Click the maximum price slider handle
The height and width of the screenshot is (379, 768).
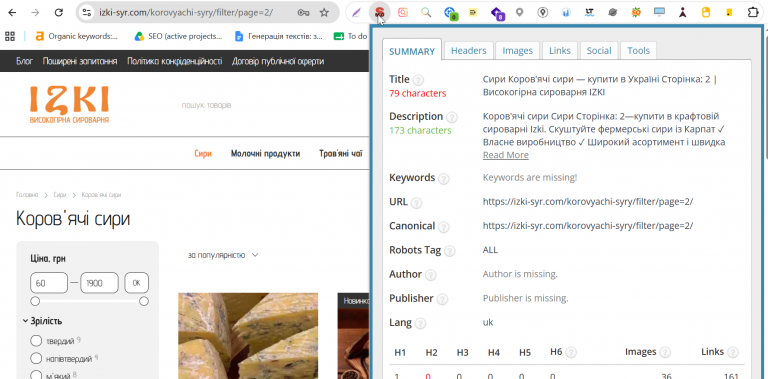(x=144, y=301)
